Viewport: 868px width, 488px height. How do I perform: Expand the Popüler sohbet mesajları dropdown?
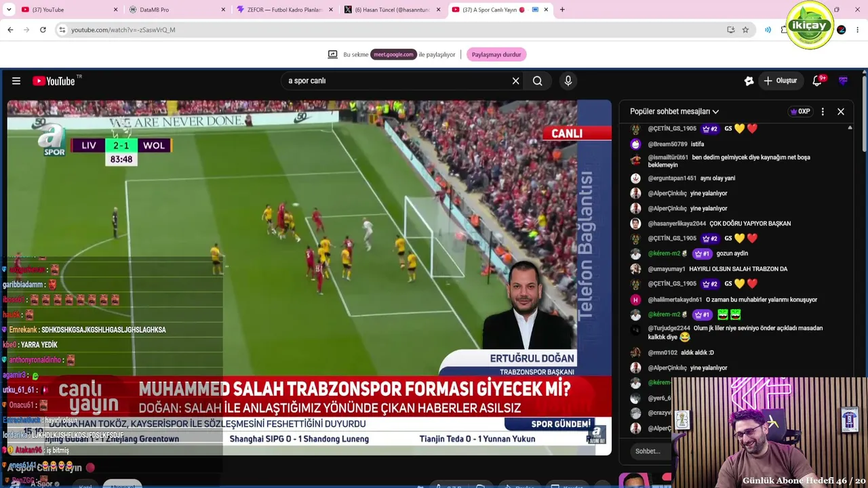(674, 111)
